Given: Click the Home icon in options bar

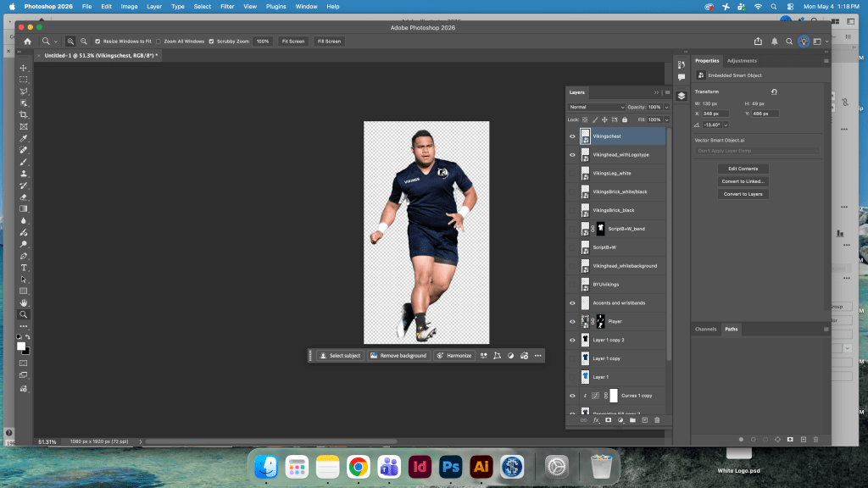Looking at the screenshot, I should tap(27, 41).
